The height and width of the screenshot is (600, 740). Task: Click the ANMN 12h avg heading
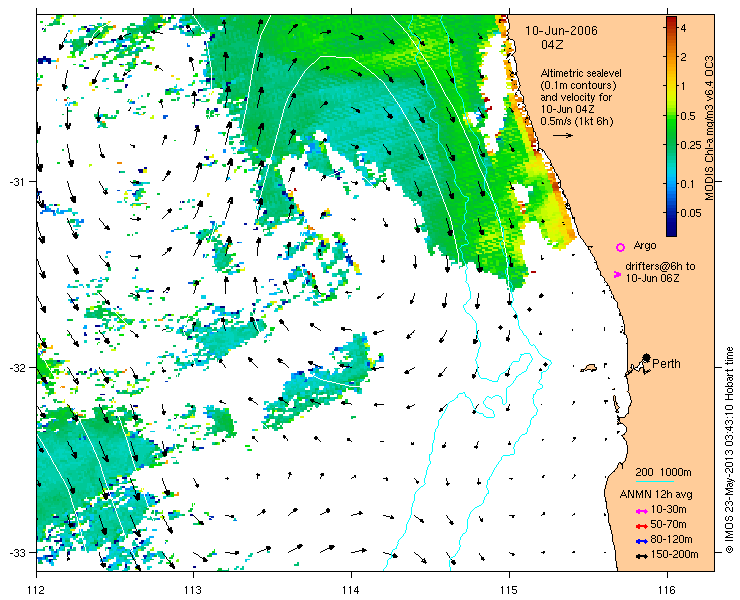point(656,495)
